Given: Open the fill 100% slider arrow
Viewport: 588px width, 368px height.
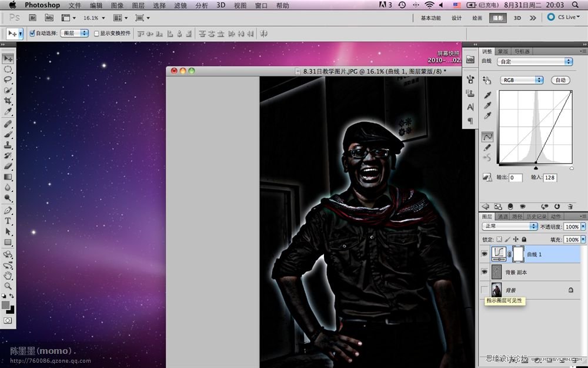Looking at the screenshot, I should point(583,239).
